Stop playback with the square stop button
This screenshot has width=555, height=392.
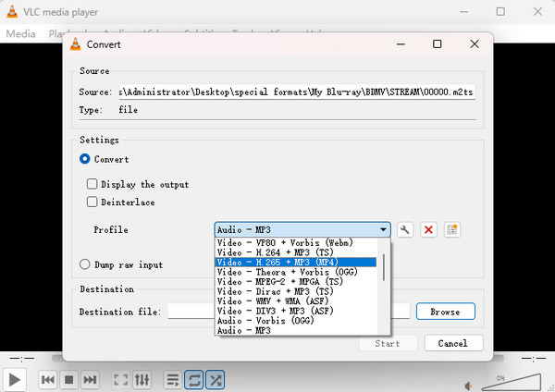68,380
